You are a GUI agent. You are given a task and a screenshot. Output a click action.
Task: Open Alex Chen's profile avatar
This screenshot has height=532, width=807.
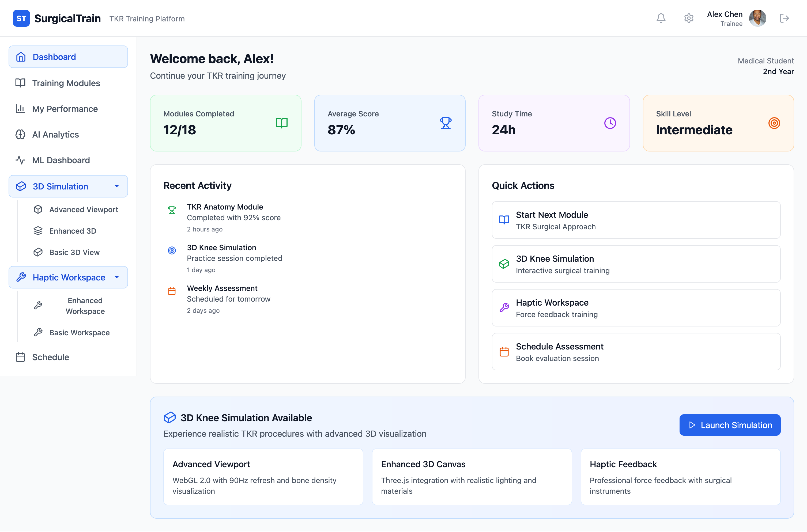(x=757, y=18)
